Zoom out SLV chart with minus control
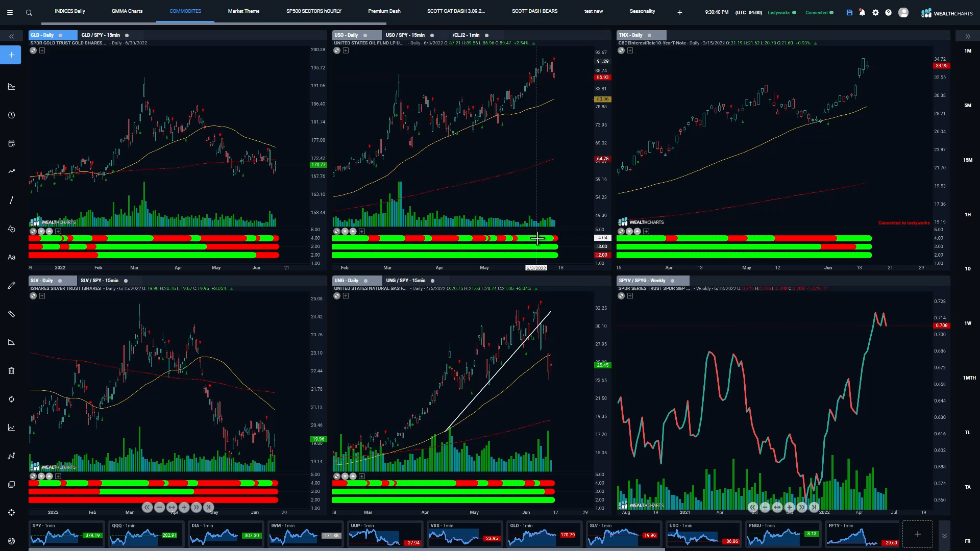The height and width of the screenshot is (551, 980). click(x=159, y=507)
